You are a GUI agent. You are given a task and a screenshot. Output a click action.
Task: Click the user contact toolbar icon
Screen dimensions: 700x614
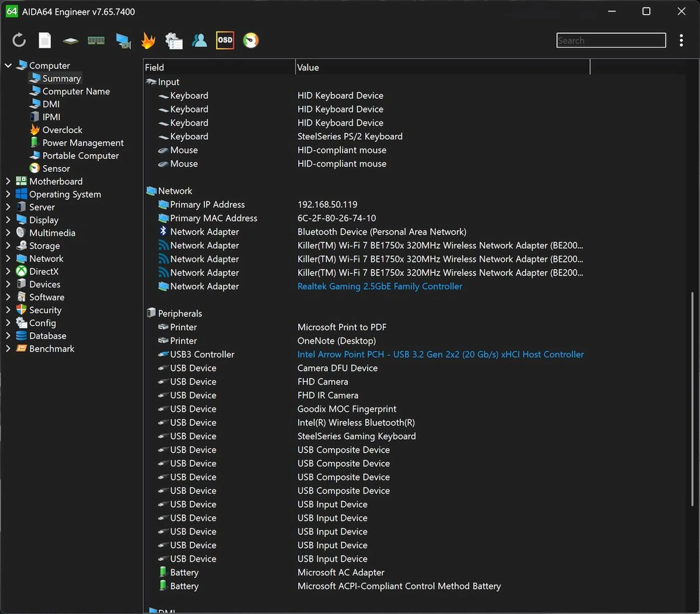(x=199, y=40)
